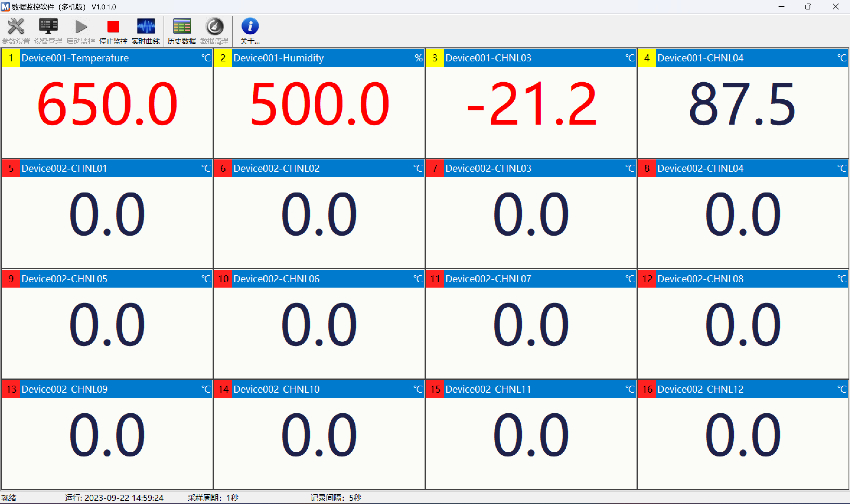Click the % unit on Humidity panel
Image resolution: width=850 pixels, height=504 pixels.
pos(418,58)
